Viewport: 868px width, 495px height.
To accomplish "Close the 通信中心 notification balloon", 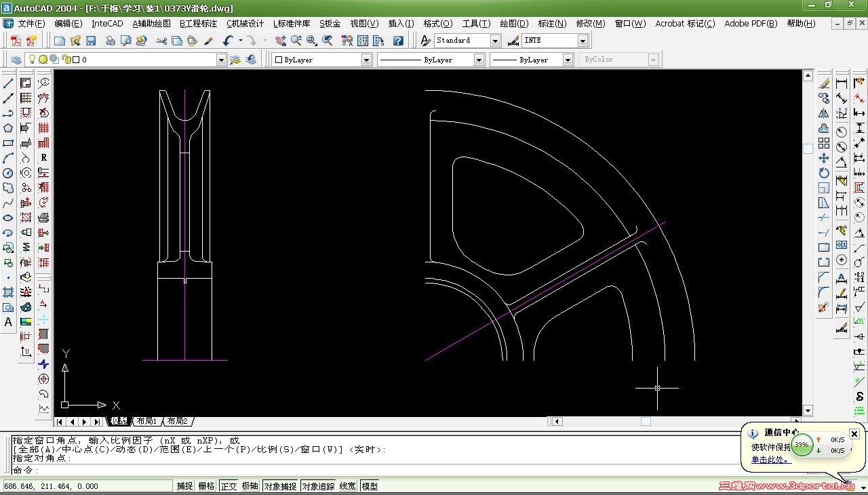I will click(854, 434).
